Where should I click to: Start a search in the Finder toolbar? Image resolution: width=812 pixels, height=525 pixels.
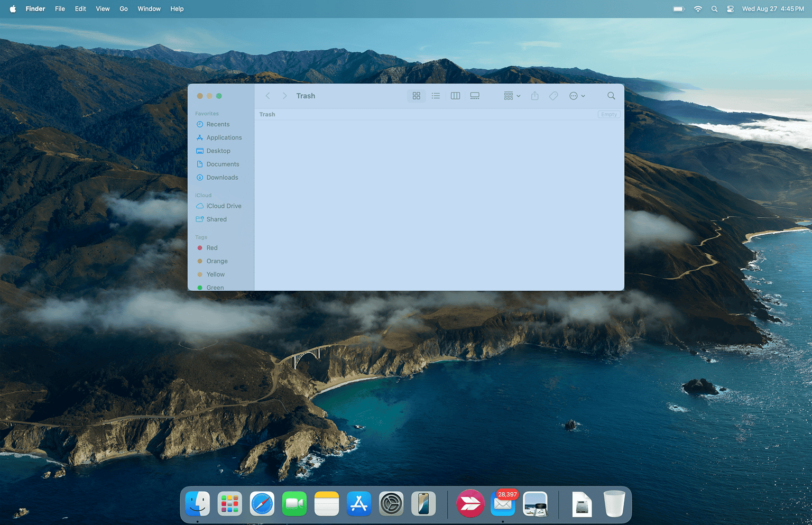pyautogui.click(x=611, y=96)
